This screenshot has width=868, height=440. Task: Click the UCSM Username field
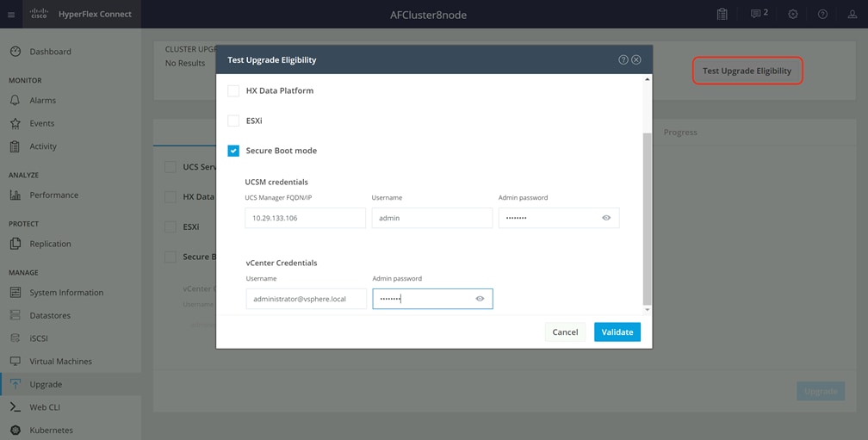[x=432, y=218]
